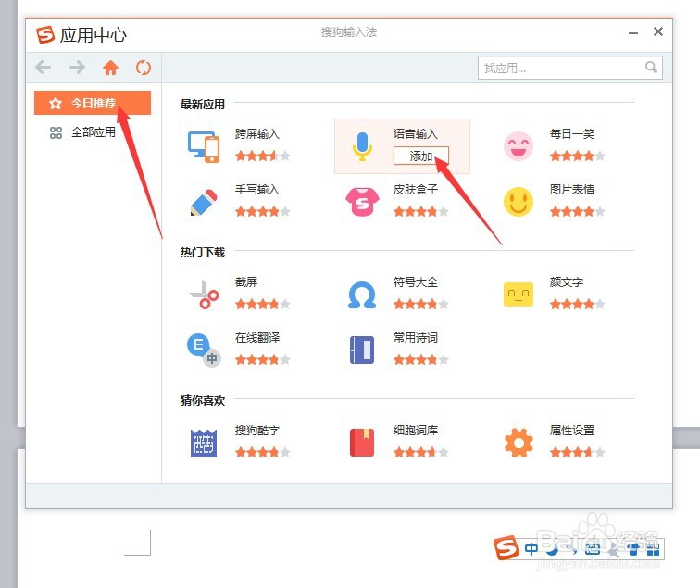The width and height of the screenshot is (700, 588).
Task: Open the 颜文字 emoticon icon
Action: point(519,294)
